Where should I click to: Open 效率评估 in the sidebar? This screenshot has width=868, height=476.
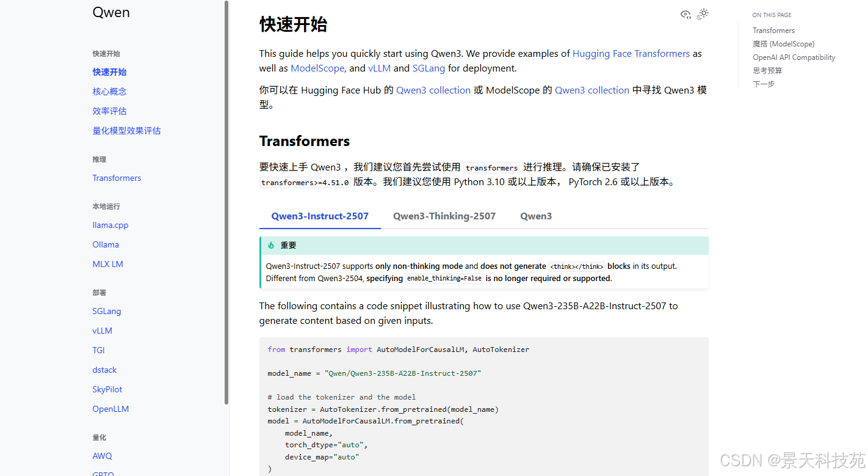pyautogui.click(x=110, y=111)
